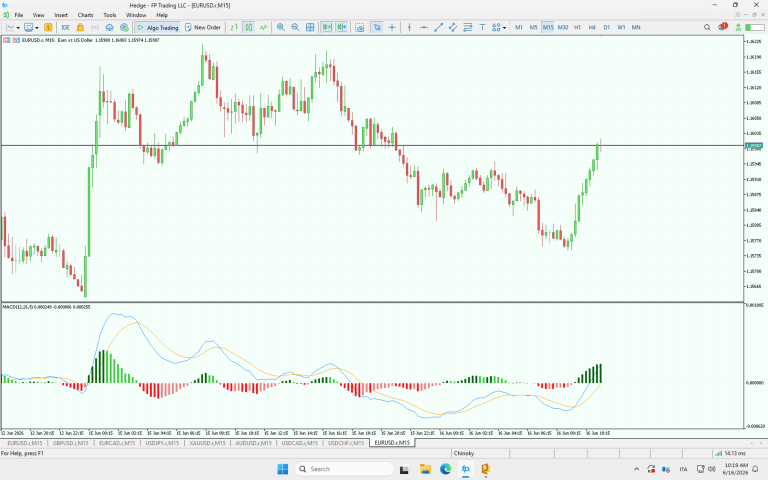This screenshot has width=768, height=480.
Task: Open the View menu
Action: pos(38,15)
